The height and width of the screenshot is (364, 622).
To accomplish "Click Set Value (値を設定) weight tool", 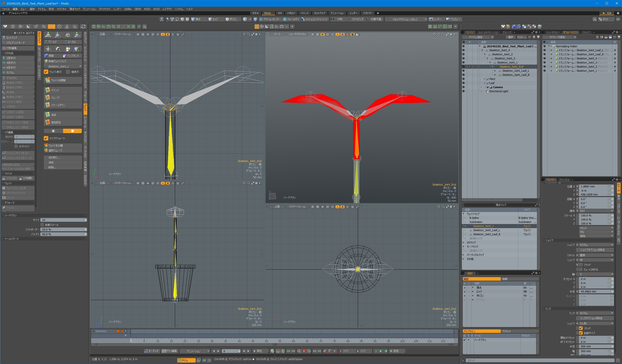I will [x=63, y=122].
